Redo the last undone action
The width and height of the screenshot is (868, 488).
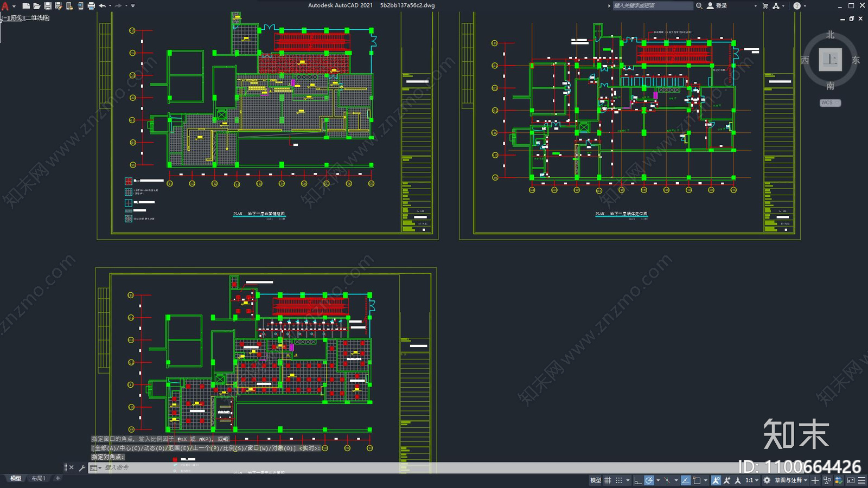[118, 6]
